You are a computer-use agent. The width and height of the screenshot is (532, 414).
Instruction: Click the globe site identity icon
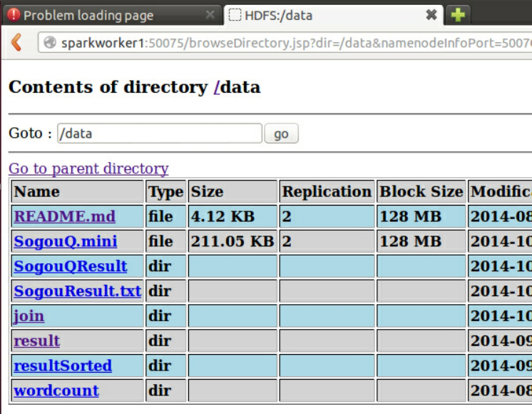50,43
